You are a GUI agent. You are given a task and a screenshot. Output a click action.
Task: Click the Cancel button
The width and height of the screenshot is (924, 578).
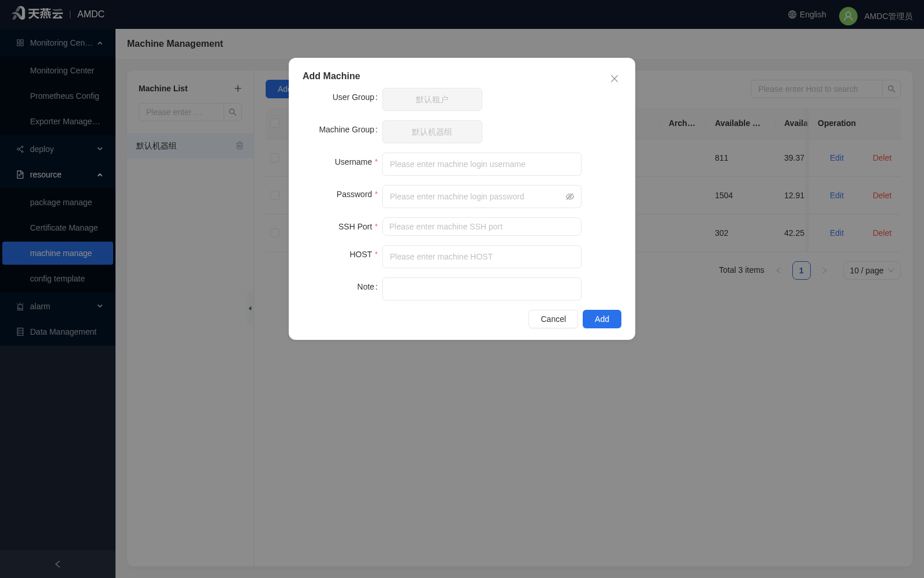tap(553, 319)
